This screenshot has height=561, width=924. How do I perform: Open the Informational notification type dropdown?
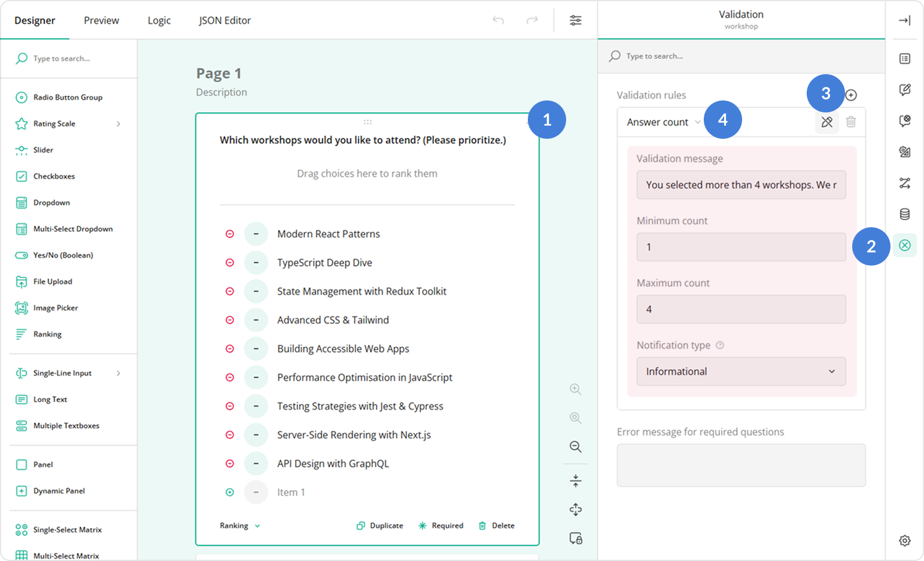click(x=741, y=371)
